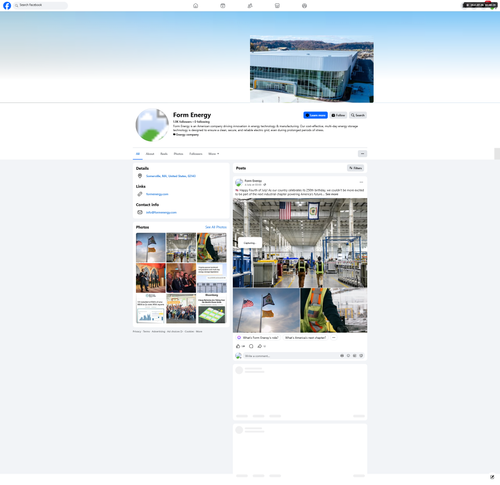View the cover photo of the building
The height and width of the screenshot is (485, 500).
click(312, 69)
